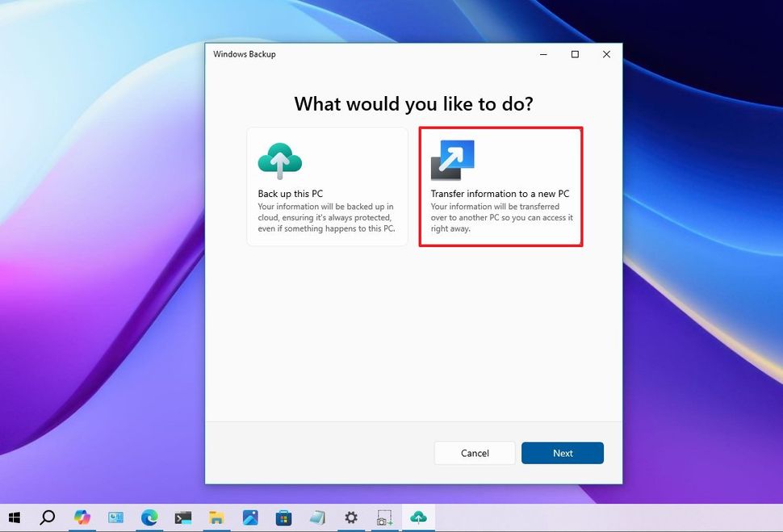
Task: Select Transfer information to a new PC
Action: pos(500,186)
